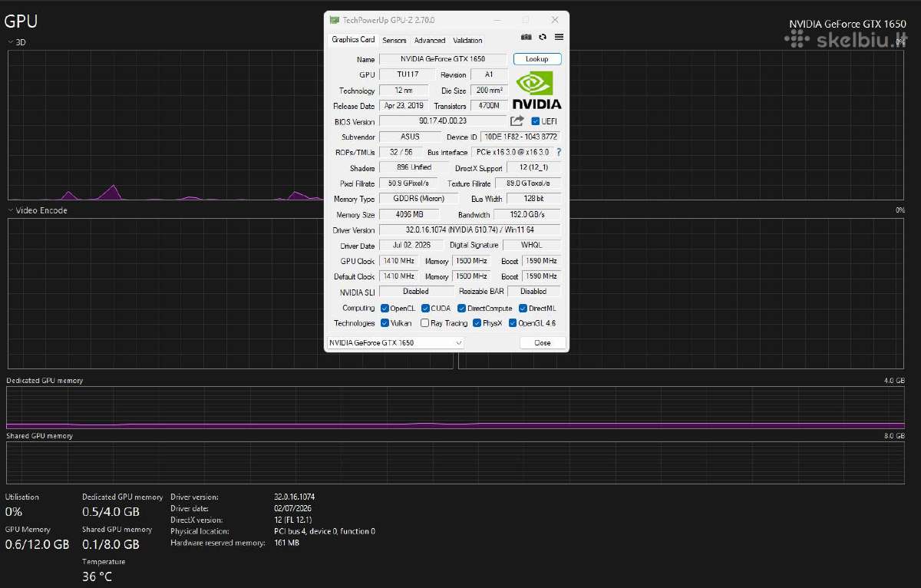Screen dimensions: 921x588
Task: Click the driver date 02/07/2026 text
Action: (x=292, y=508)
